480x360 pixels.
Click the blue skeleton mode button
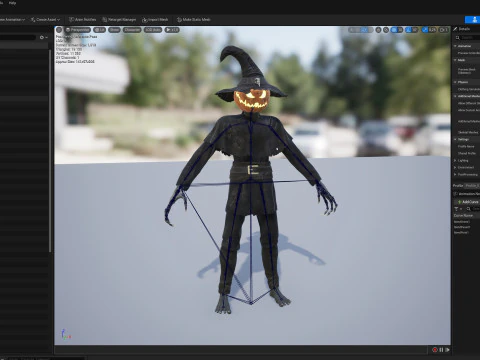(474, 20)
